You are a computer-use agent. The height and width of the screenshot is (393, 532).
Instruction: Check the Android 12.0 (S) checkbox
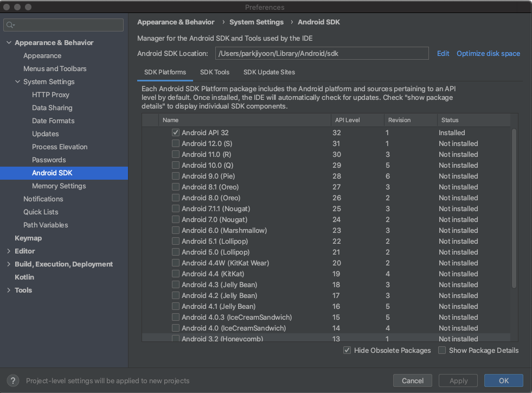click(175, 143)
